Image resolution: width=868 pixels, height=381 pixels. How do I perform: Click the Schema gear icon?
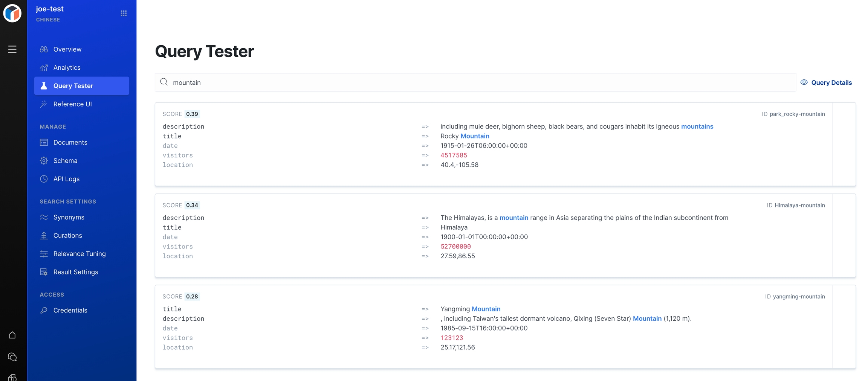coord(44,161)
